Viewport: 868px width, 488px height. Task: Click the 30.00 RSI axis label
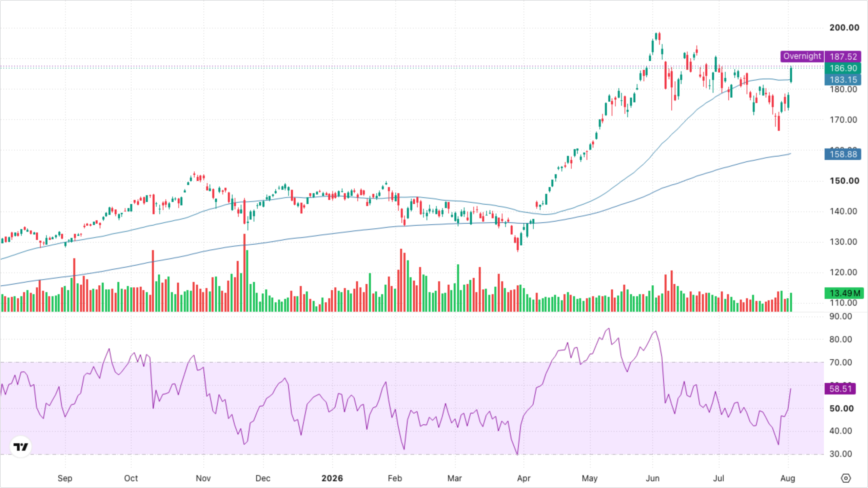click(841, 454)
